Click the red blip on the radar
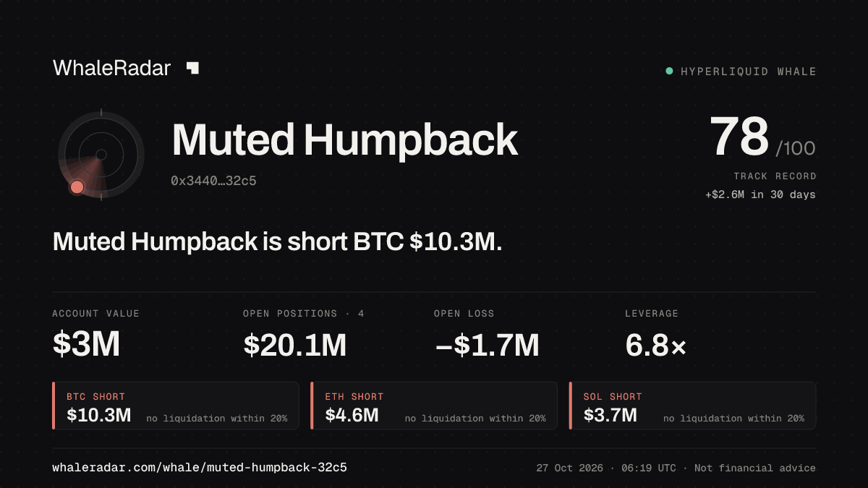Image resolution: width=868 pixels, height=488 pixels. pyautogui.click(x=77, y=187)
